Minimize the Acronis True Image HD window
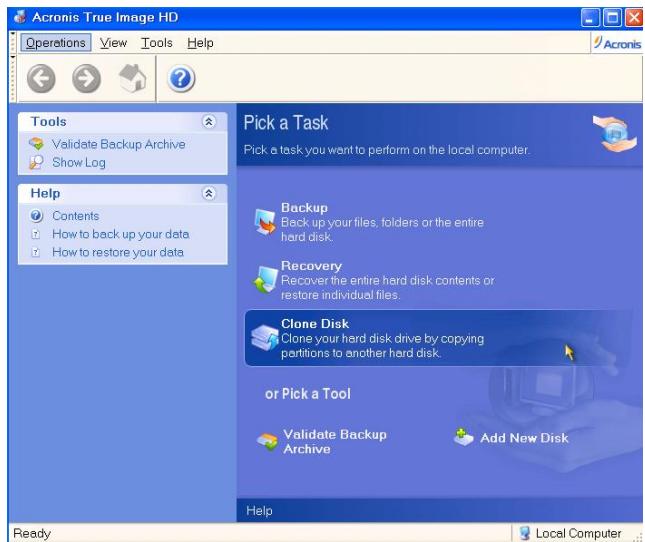The width and height of the screenshot is (645, 542). point(590,18)
